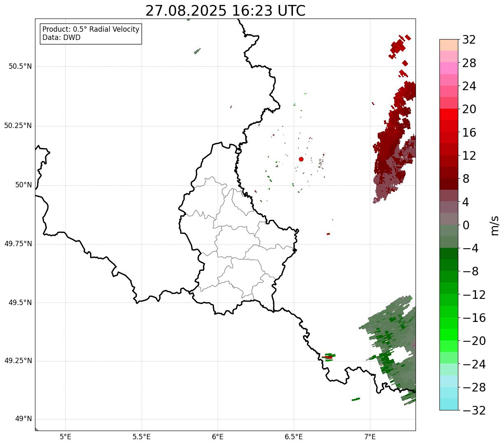Click the colorbar value 4
Viewport: 504px width, 445px height.
[x=466, y=202]
